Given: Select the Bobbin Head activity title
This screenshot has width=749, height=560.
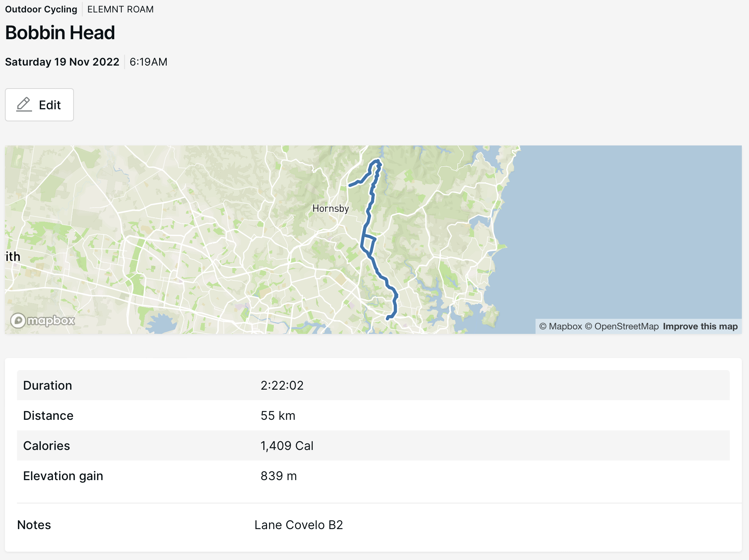Looking at the screenshot, I should point(60,33).
